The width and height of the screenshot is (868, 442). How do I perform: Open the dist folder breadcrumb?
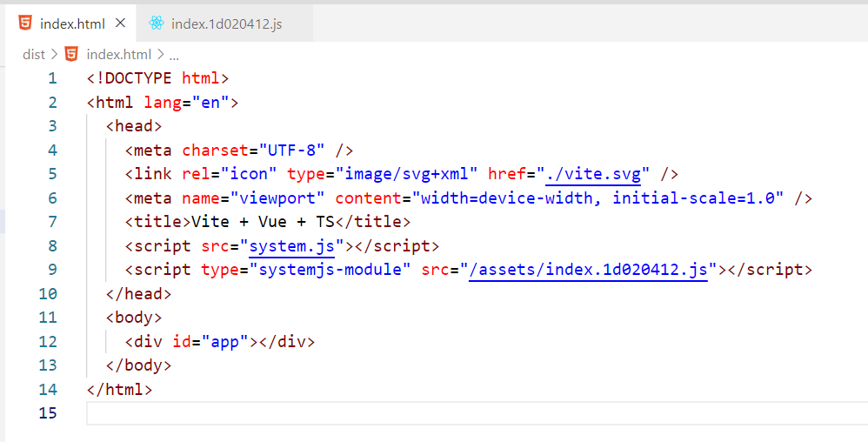[34, 54]
